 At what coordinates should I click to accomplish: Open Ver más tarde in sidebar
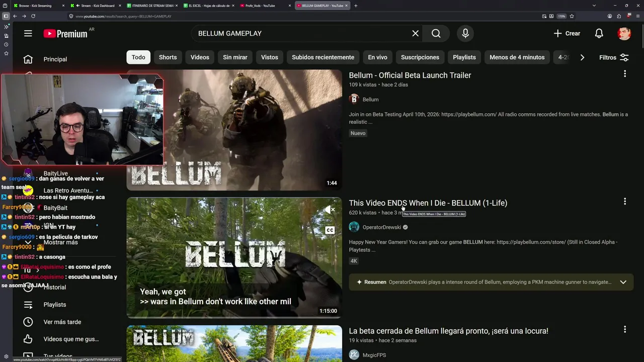tap(62, 322)
